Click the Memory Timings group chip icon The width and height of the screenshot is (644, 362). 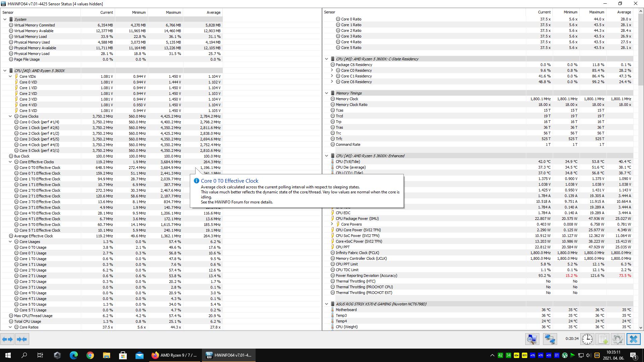(x=333, y=93)
